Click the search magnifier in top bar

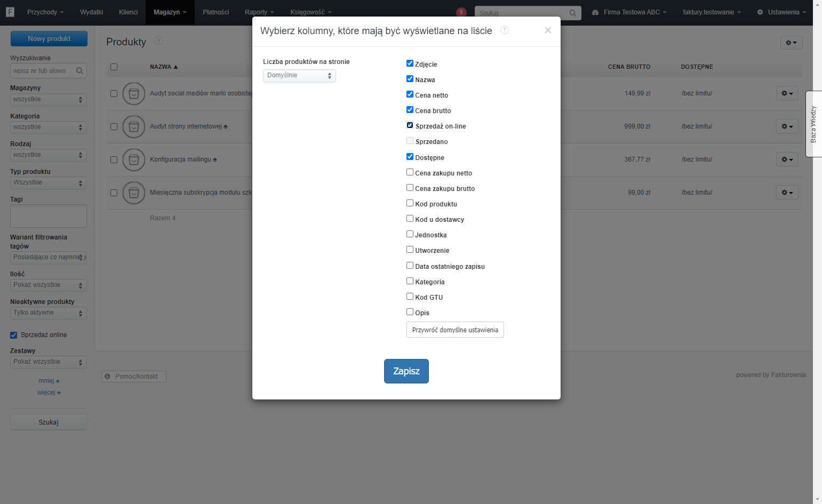tap(572, 13)
